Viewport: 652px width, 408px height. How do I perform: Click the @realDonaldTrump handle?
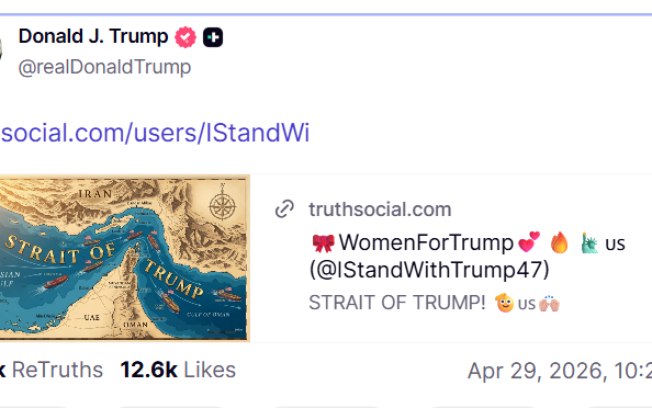[104, 67]
